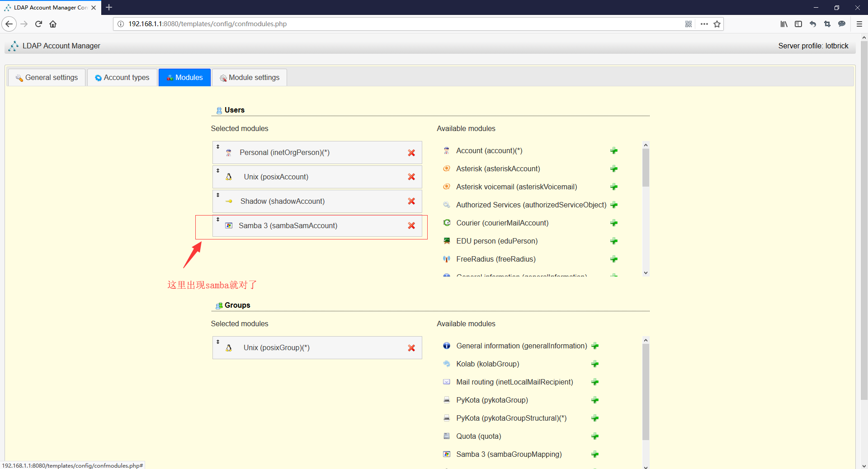Remove the Samba 3 (sambaSamAccount) module
The width and height of the screenshot is (868, 469).
tap(411, 226)
